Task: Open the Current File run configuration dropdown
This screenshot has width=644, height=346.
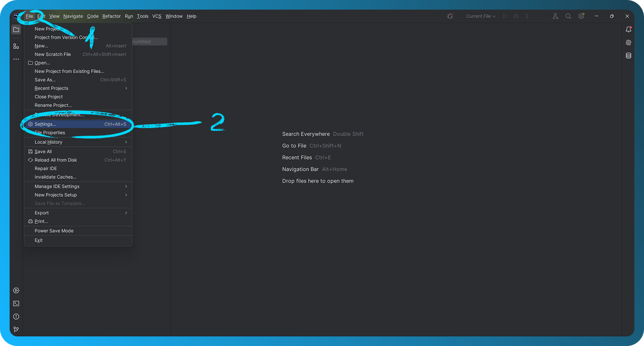Action: tap(480, 16)
